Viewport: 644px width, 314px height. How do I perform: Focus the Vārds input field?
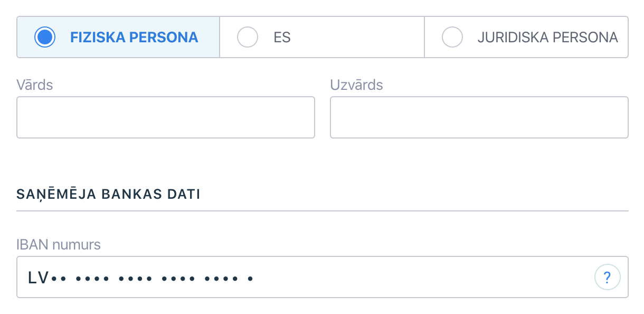pos(166,117)
